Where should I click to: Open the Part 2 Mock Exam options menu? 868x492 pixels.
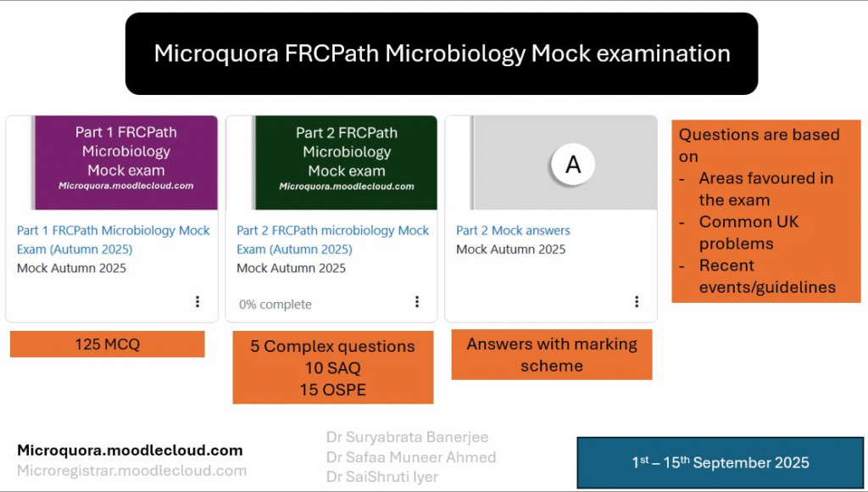coord(417,302)
